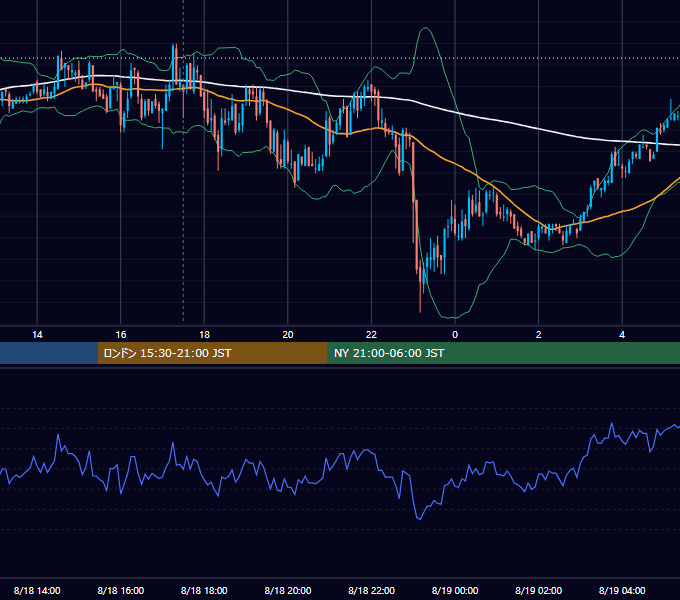Click the 0 hour axis label

click(x=455, y=335)
